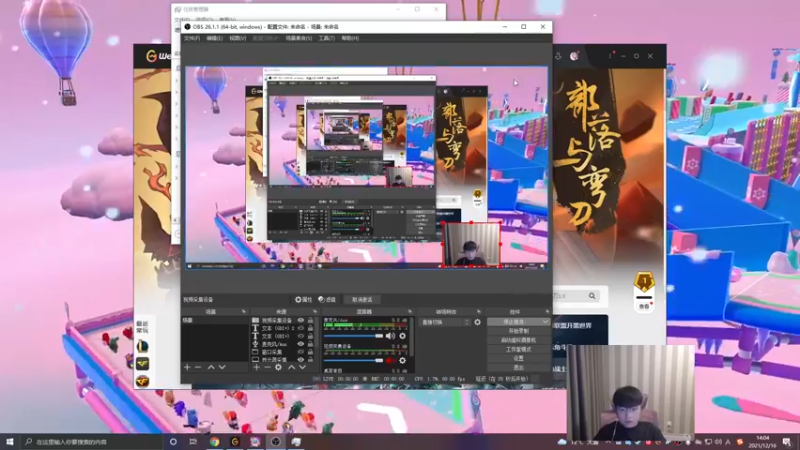Open WeGame search magnifier icon
This screenshot has height=450, width=800.
pos(592,296)
